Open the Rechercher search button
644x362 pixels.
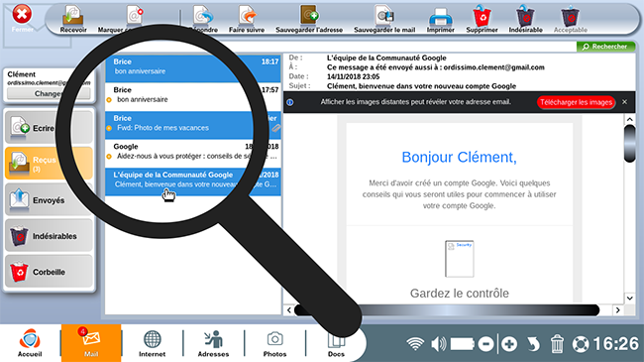point(605,47)
